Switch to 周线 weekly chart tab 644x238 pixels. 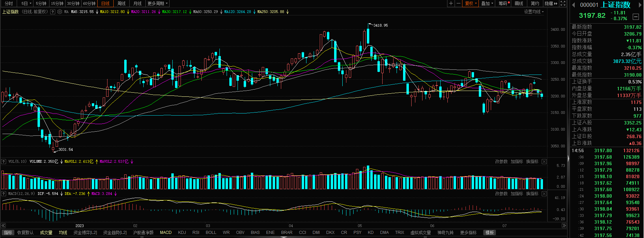(x=121, y=3)
